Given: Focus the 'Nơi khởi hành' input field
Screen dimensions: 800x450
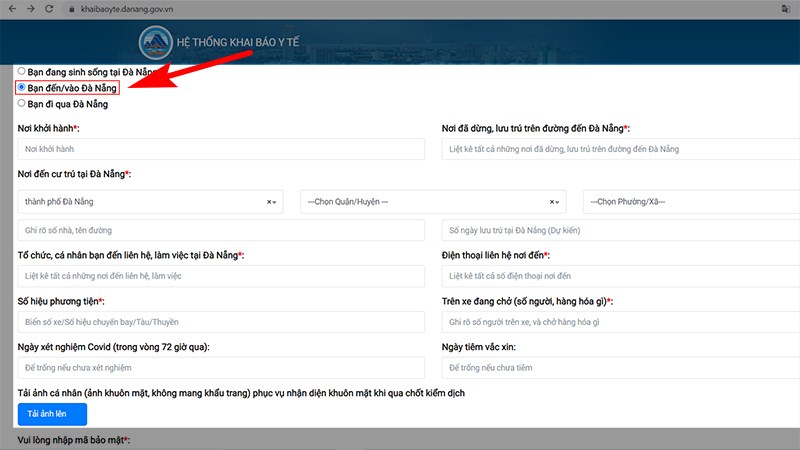Looking at the screenshot, I should tap(221, 149).
